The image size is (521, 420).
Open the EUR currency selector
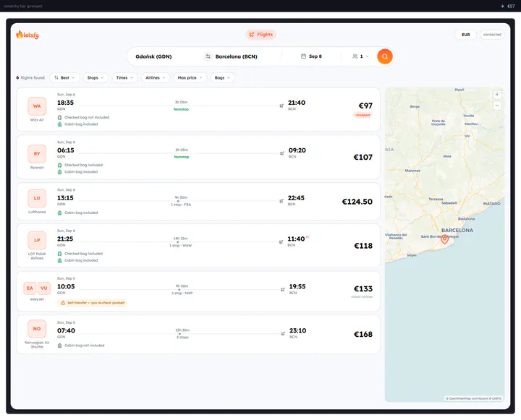tap(465, 35)
